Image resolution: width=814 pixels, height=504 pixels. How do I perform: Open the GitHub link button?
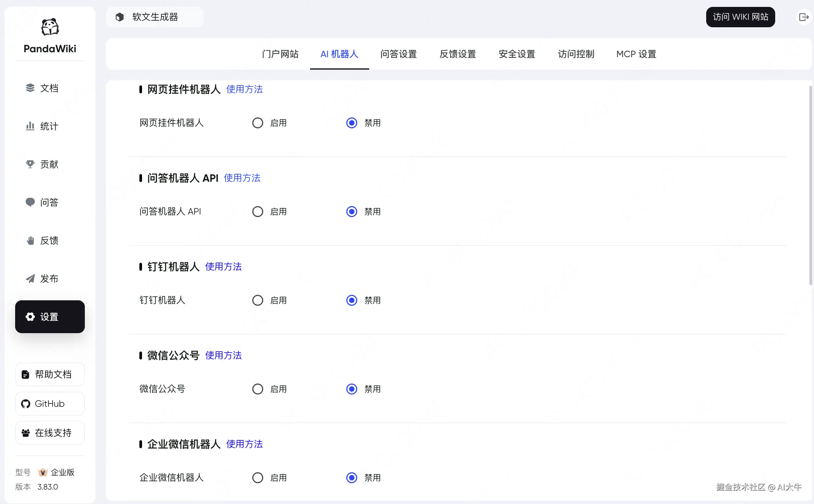tap(50, 404)
